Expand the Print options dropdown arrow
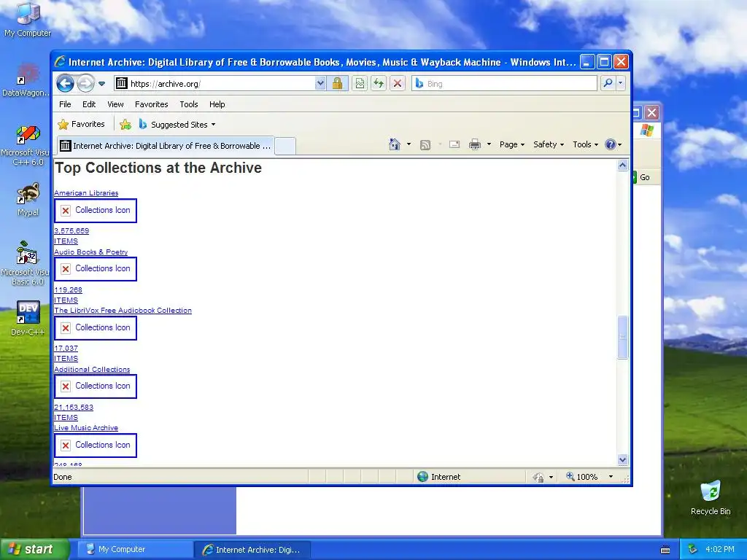Image resolution: width=747 pixels, height=560 pixels. click(489, 144)
